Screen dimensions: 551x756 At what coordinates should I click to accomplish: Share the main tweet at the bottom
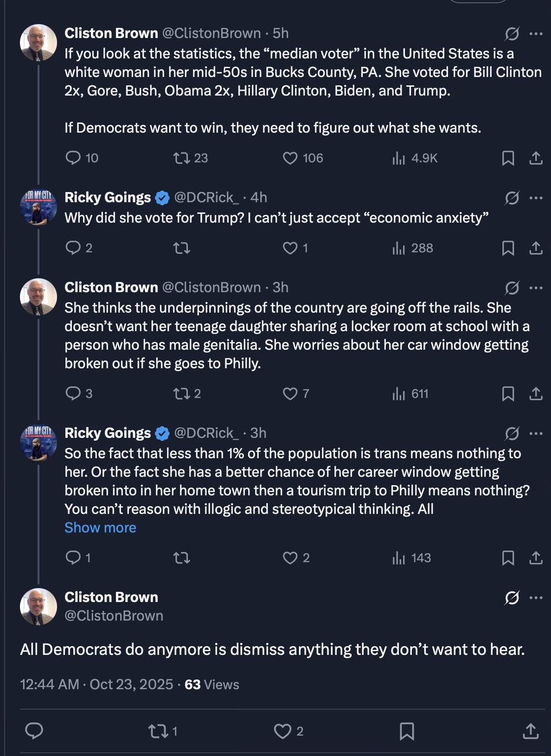[x=531, y=731]
